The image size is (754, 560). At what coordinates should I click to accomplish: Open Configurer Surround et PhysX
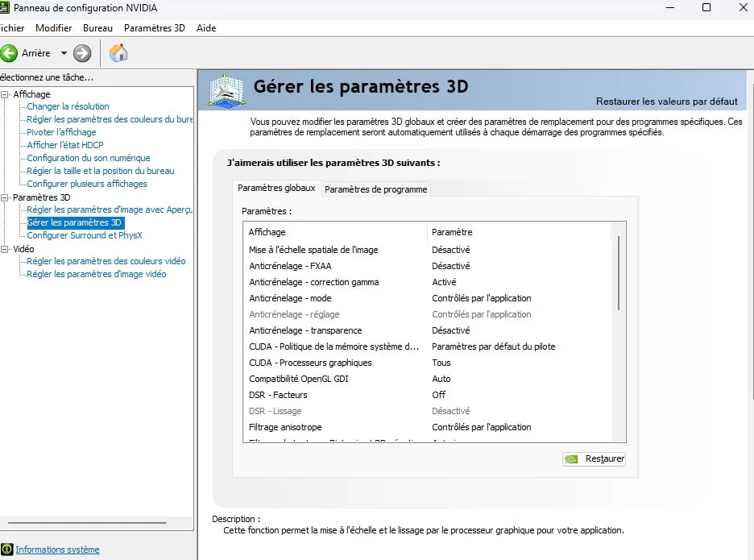[85, 235]
